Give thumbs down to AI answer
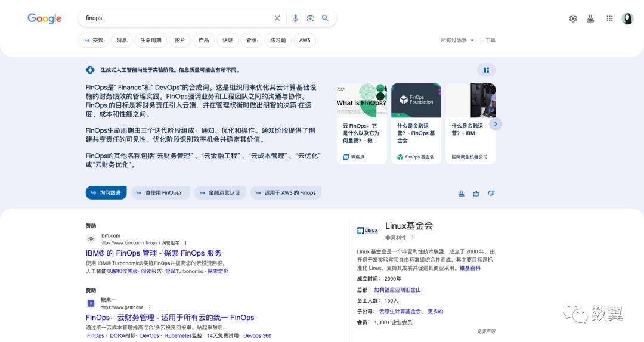Image resolution: width=644 pixels, height=342 pixels. pyautogui.click(x=491, y=194)
